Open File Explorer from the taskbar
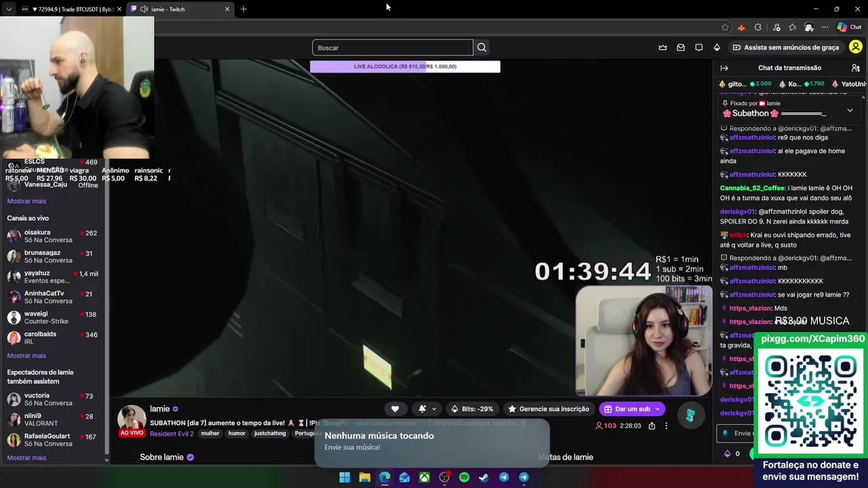This screenshot has height=488, width=868. tap(364, 477)
